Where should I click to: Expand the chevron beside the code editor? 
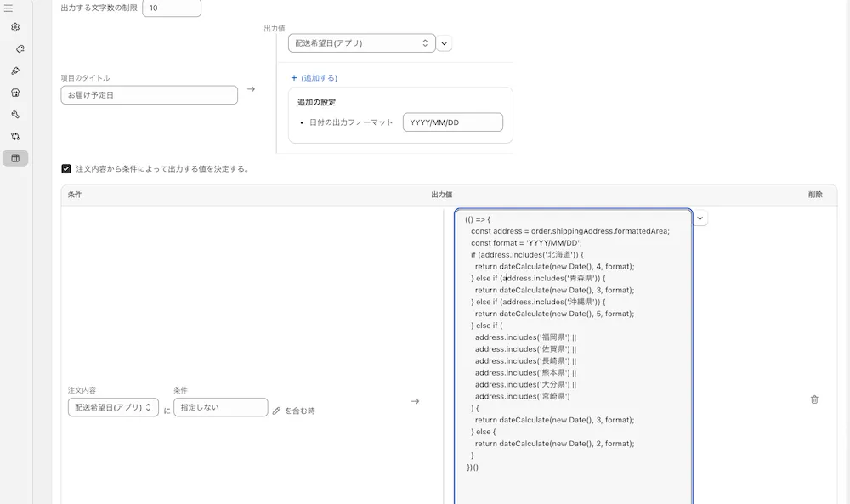700,218
